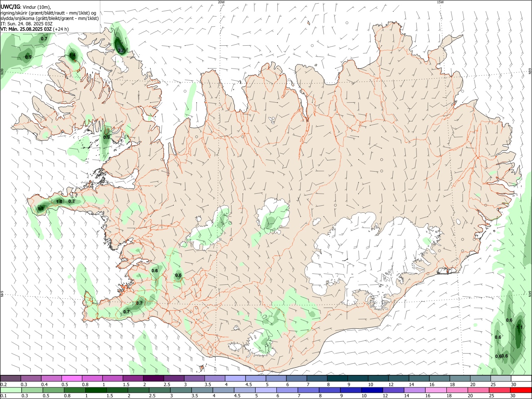The image size is (532, 399).
Task: Click the crimson swatch between 25 and 30
Action: coord(499,390)
